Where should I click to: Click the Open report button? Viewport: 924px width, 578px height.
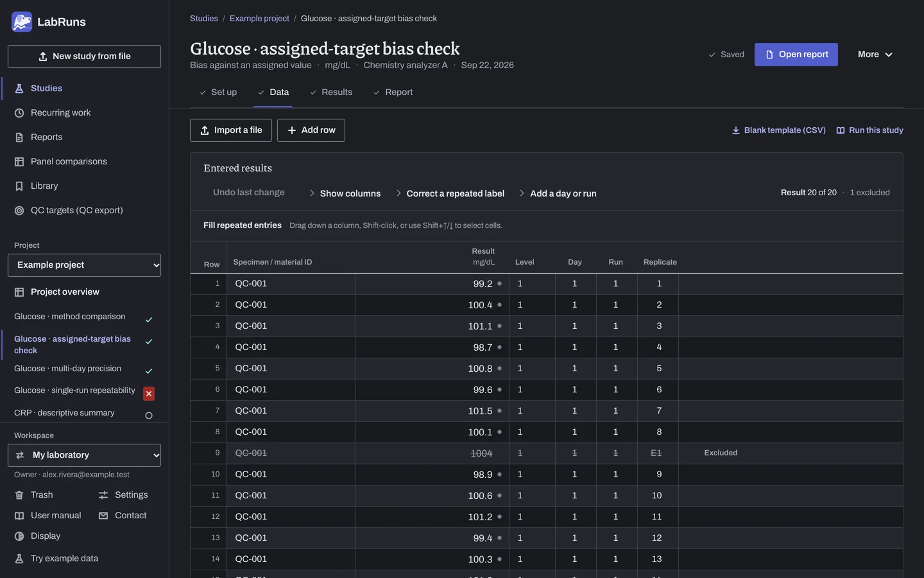click(796, 55)
